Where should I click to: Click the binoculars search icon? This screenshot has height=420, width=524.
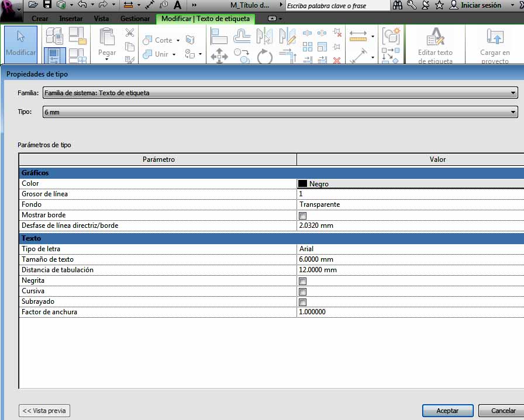pyautogui.click(x=398, y=5)
